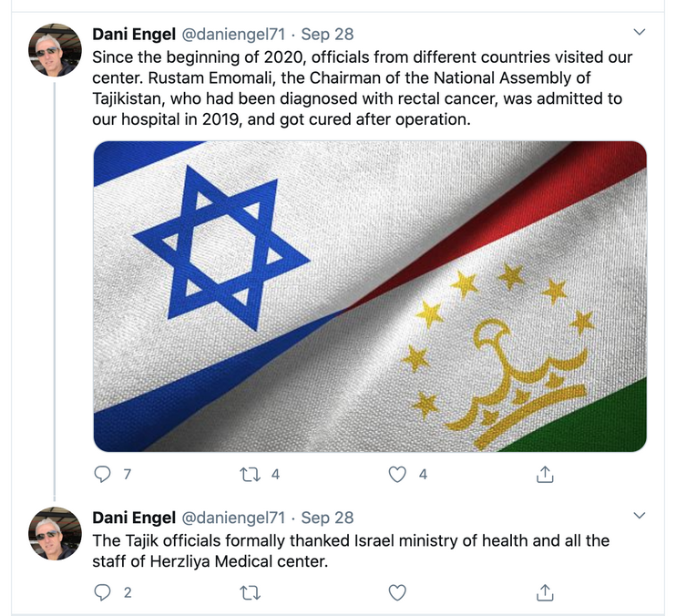
Task: Like the Herzliya Medical center tweet
Action: coord(397,592)
